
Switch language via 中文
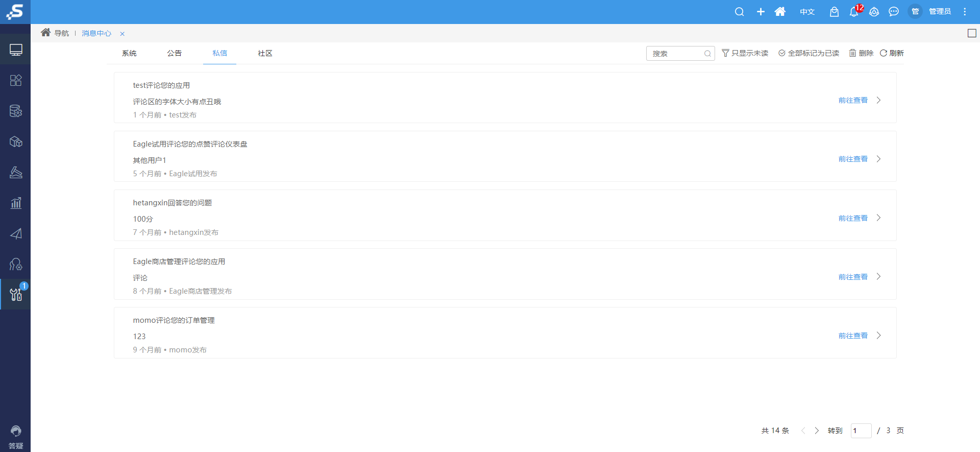[807, 12]
